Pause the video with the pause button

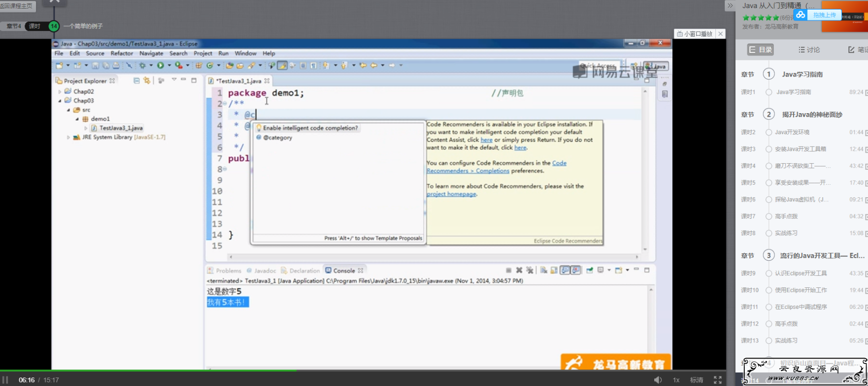(6, 380)
